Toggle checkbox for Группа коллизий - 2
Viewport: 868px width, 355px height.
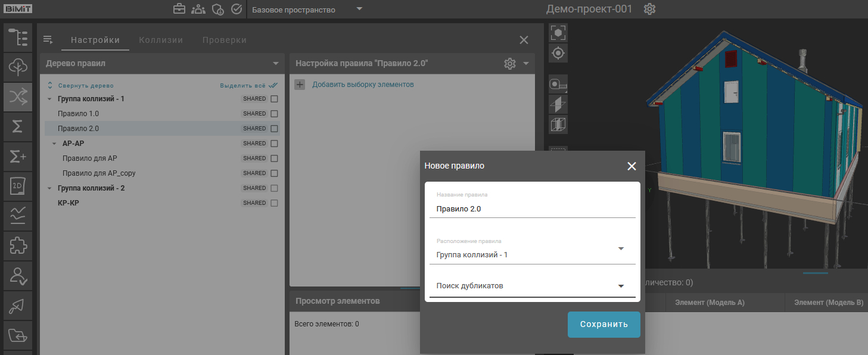click(x=275, y=188)
